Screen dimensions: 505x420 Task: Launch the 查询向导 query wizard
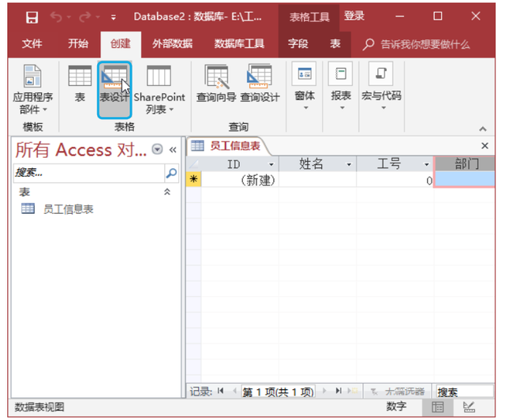click(216, 84)
